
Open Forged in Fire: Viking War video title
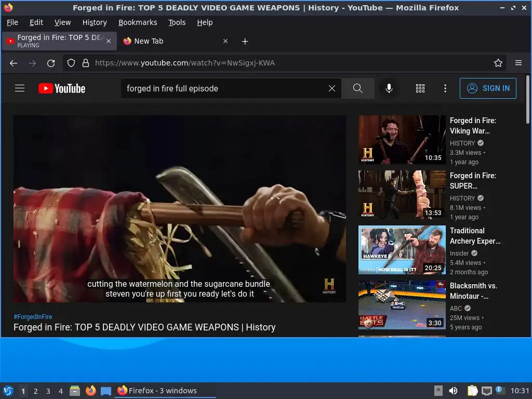(x=473, y=126)
